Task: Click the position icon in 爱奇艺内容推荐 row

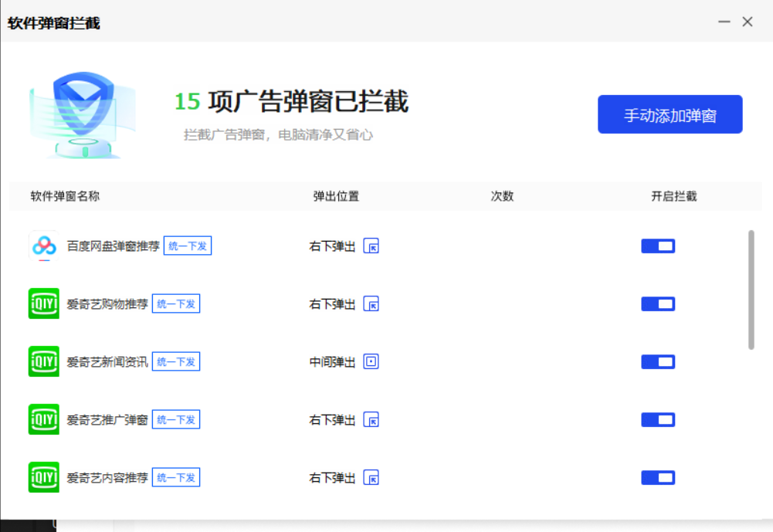Action: (371, 477)
